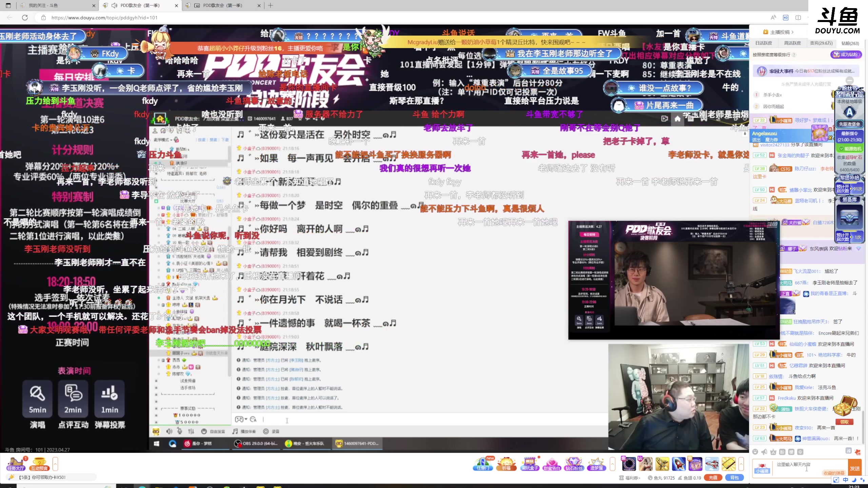Viewport: 868px width, 488px height.
Task: Switch to the 我的关注 - 斗鱼 browser tab
Action: [58, 5]
